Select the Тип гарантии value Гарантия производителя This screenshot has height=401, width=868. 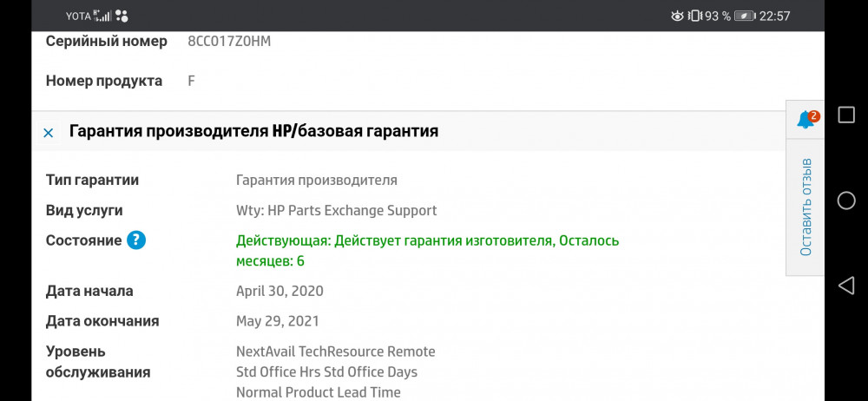pos(317,180)
